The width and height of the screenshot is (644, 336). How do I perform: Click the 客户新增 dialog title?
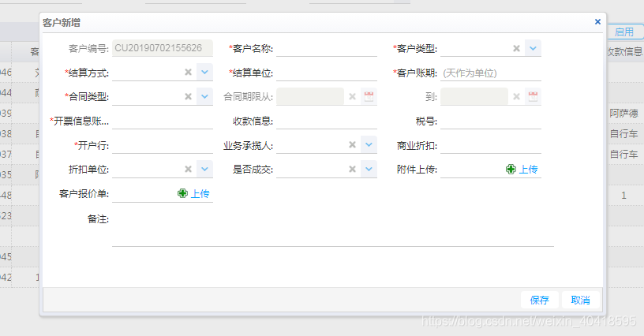62,23
